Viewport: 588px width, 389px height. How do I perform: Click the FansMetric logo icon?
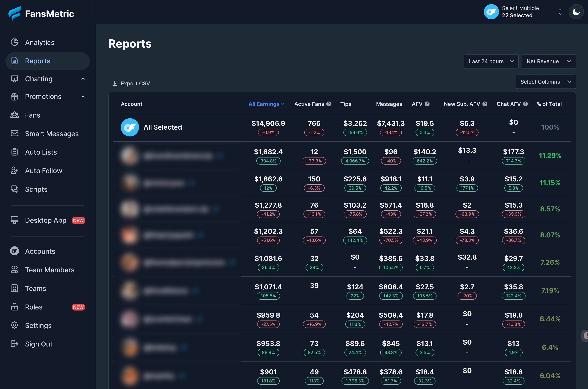(15, 13)
